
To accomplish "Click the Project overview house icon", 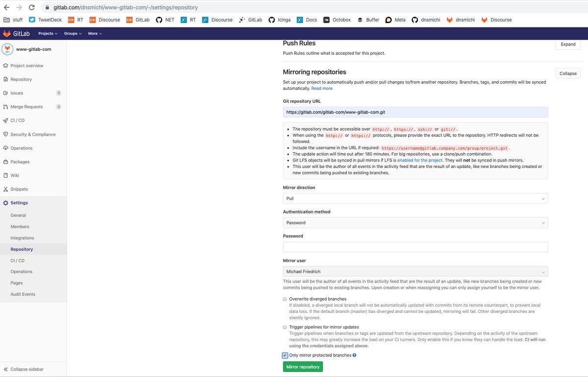I will 5,66.
